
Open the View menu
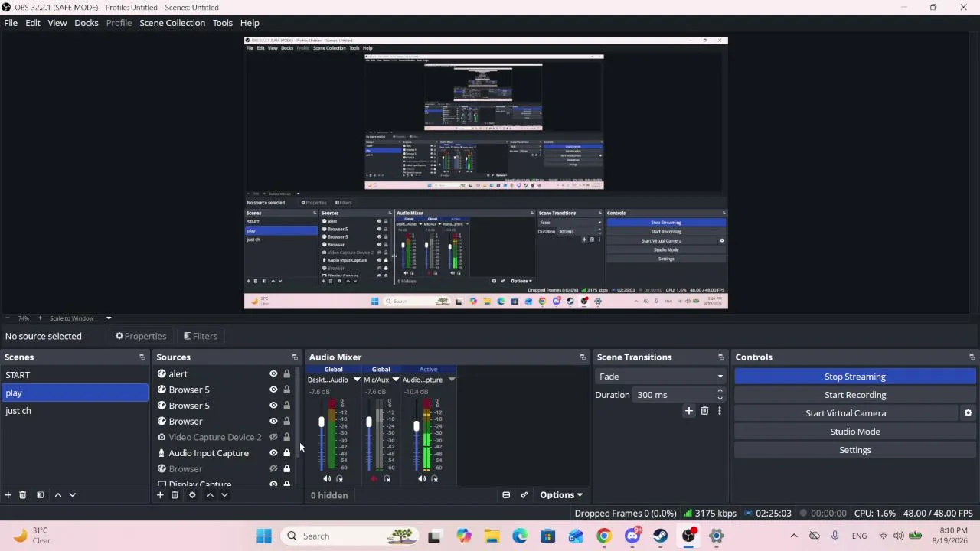57,23
